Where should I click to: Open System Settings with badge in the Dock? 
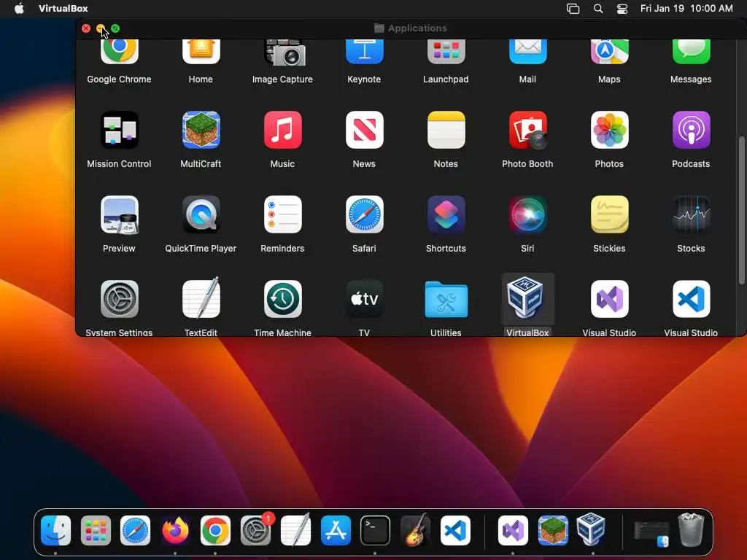click(x=255, y=530)
